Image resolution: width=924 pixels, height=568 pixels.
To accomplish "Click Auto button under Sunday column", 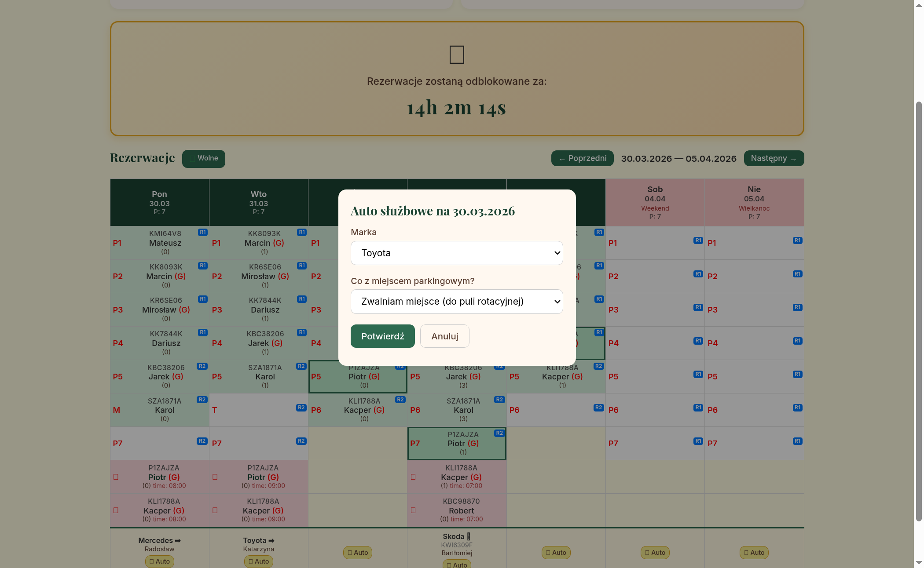I will 754,553.
